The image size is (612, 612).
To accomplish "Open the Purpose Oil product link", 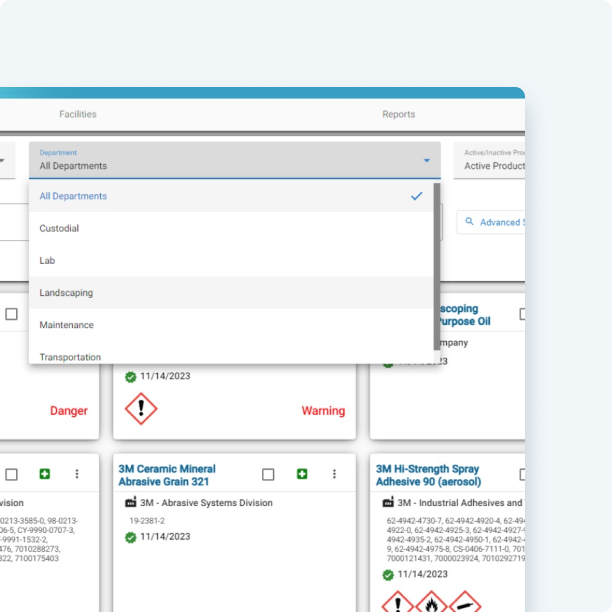I will [464, 315].
